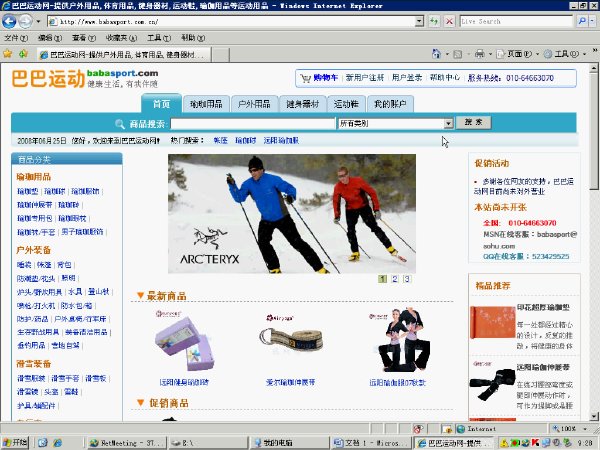600x450 pixels.
Task: Click the 用户登录 link
Action: pyautogui.click(x=407, y=78)
